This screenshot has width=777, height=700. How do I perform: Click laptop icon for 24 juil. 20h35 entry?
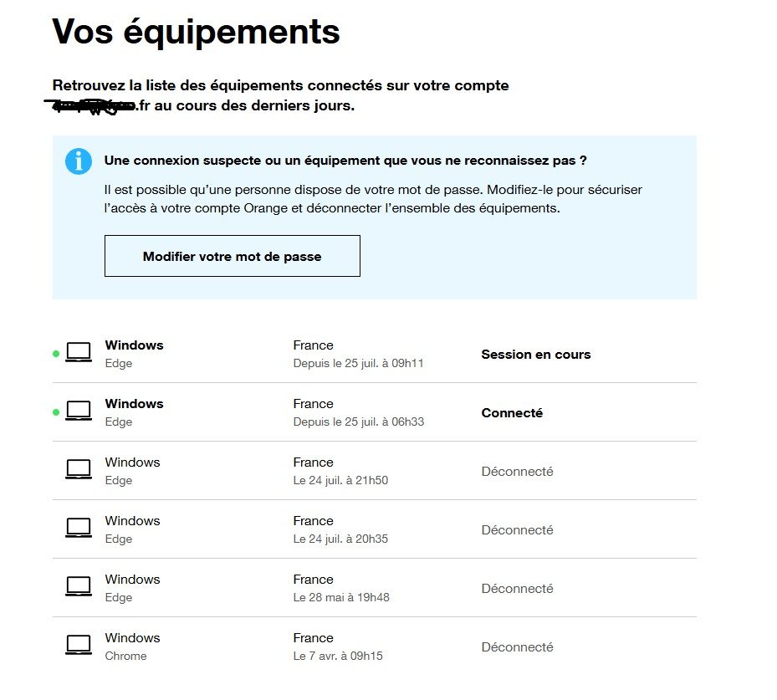79,529
